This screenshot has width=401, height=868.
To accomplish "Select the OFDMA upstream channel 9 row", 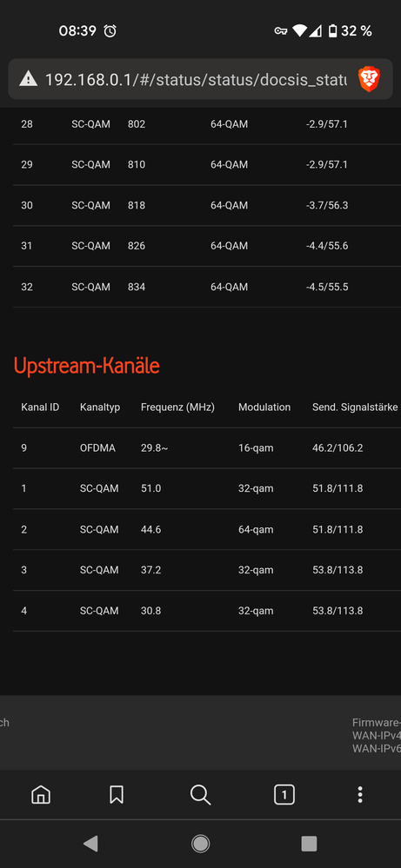I will (x=207, y=447).
